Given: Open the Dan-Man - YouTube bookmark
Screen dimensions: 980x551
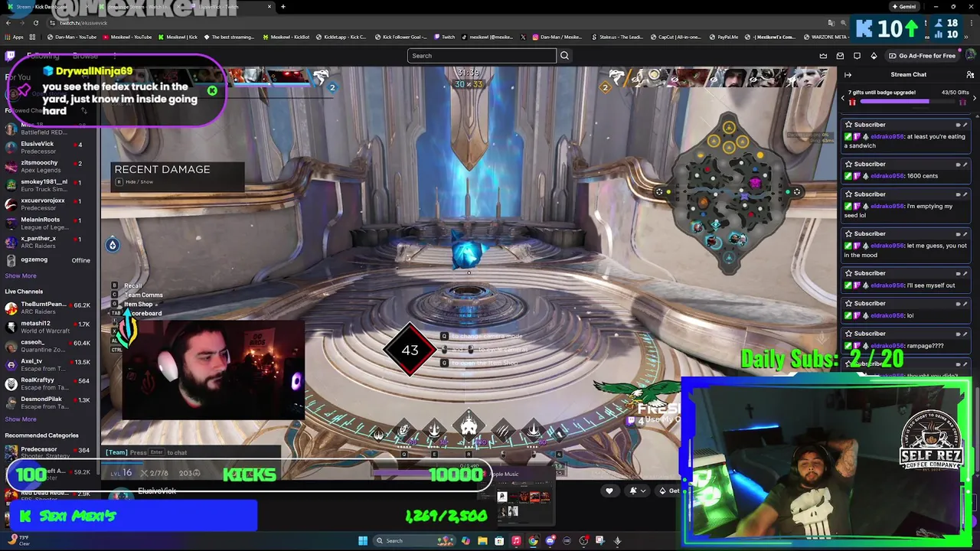Looking at the screenshot, I should coord(71,37).
